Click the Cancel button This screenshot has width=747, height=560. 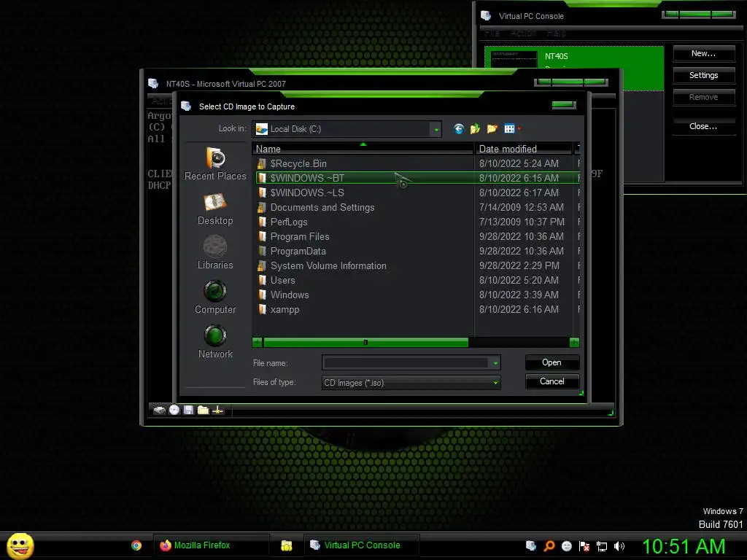click(552, 381)
